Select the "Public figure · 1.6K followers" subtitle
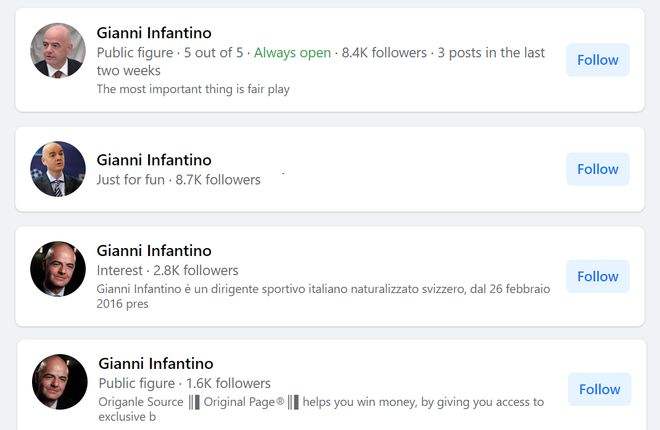Viewport: 660px width, 430px height. click(184, 383)
